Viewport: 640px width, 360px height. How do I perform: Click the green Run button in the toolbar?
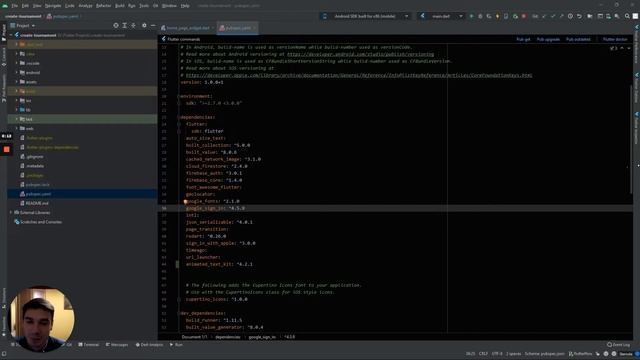471,16
